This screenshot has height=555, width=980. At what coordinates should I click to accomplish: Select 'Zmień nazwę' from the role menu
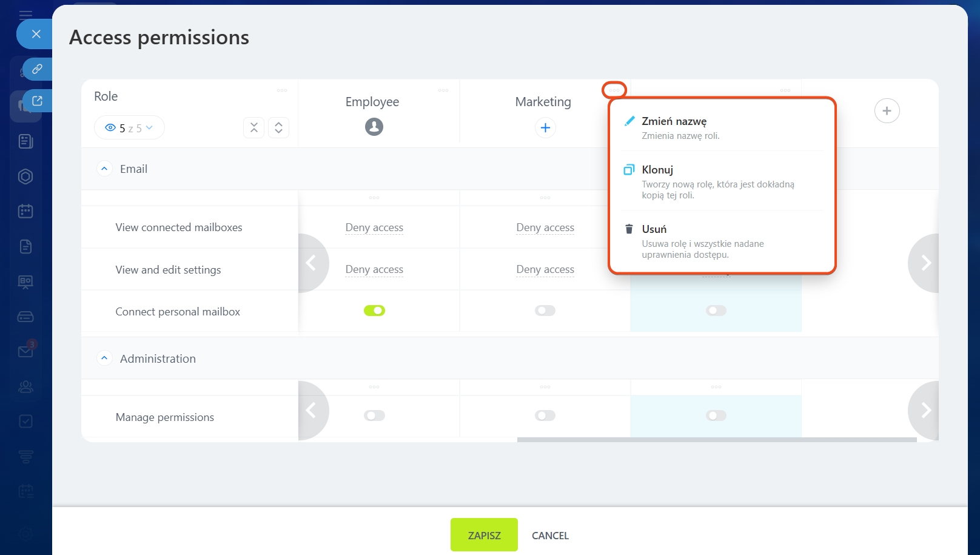pos(674,121)
